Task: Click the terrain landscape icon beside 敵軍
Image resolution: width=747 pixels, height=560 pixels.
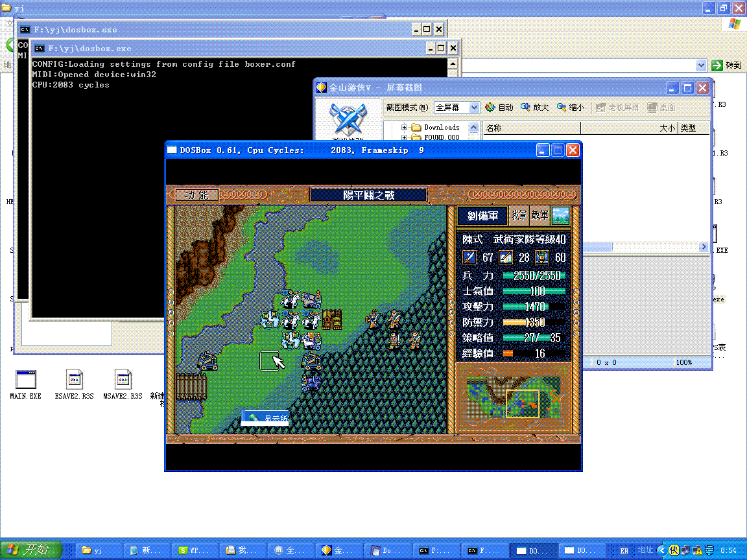Action: [x=560, y=216]
